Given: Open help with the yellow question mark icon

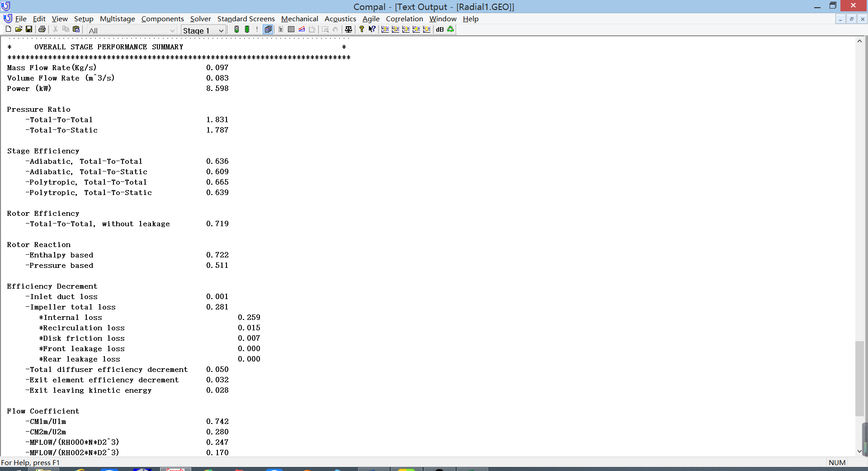Looking at the screenshot, I should (362, 29).
